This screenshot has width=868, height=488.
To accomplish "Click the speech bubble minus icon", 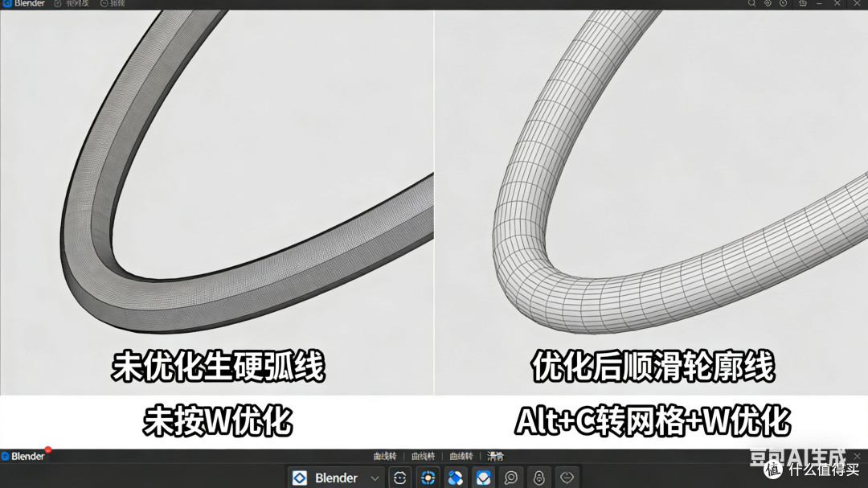I will (567, 478).
